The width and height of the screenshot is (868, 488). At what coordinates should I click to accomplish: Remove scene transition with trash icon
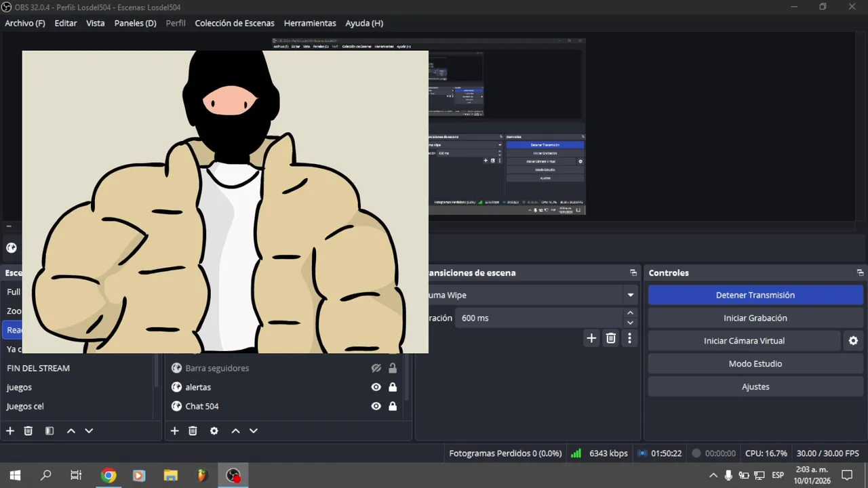coord(611,338)
